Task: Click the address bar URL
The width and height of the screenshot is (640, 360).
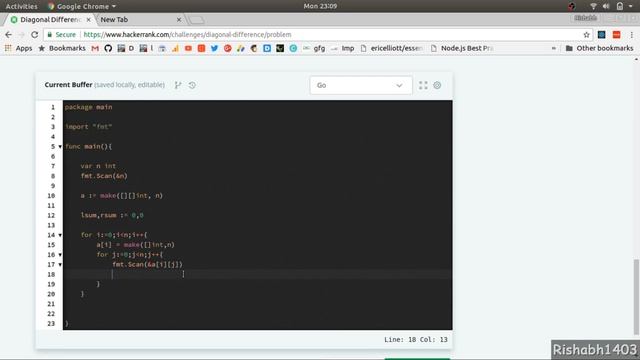Action: [x=187, y=35]
